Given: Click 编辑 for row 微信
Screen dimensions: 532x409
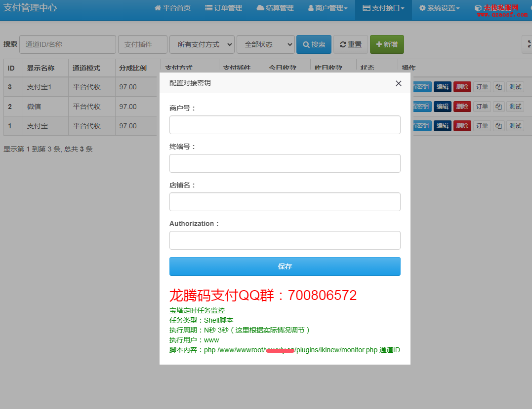Looking at the screenshot, I should (x=443, y=107).
